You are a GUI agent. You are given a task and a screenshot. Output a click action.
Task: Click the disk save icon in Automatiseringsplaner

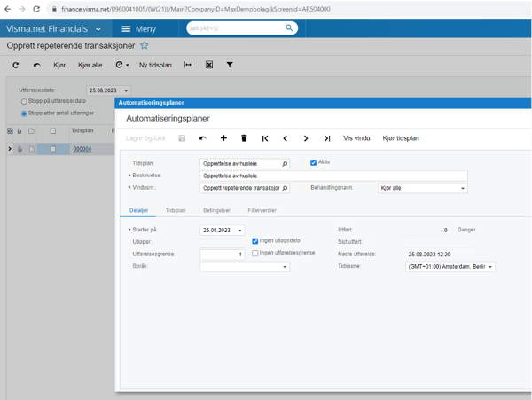coord(182,138)
